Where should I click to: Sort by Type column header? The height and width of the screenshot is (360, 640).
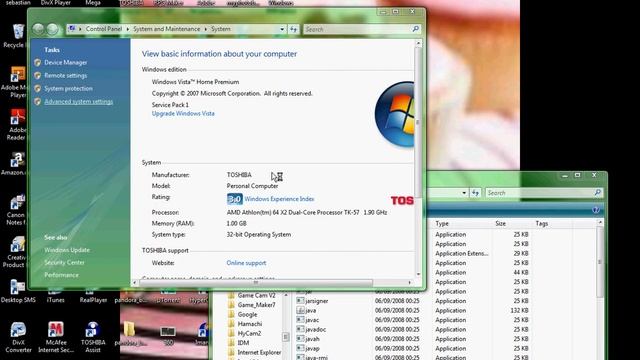[442, 223]
